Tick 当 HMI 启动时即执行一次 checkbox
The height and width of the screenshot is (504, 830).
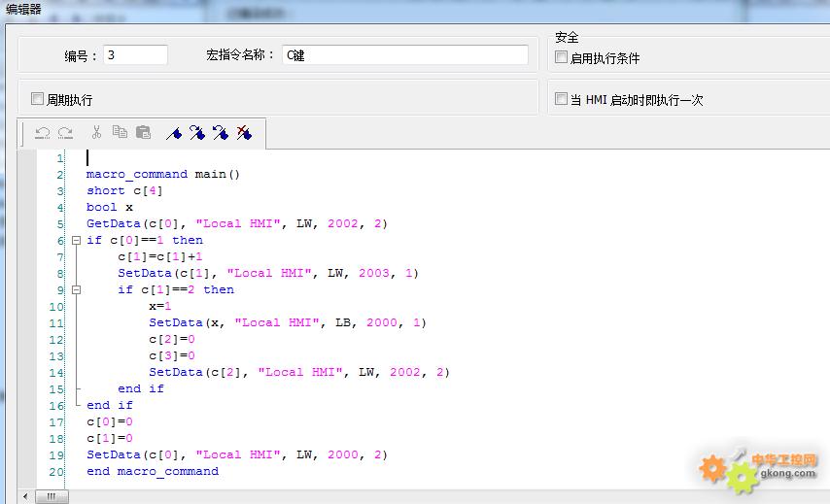pos(561,99)
